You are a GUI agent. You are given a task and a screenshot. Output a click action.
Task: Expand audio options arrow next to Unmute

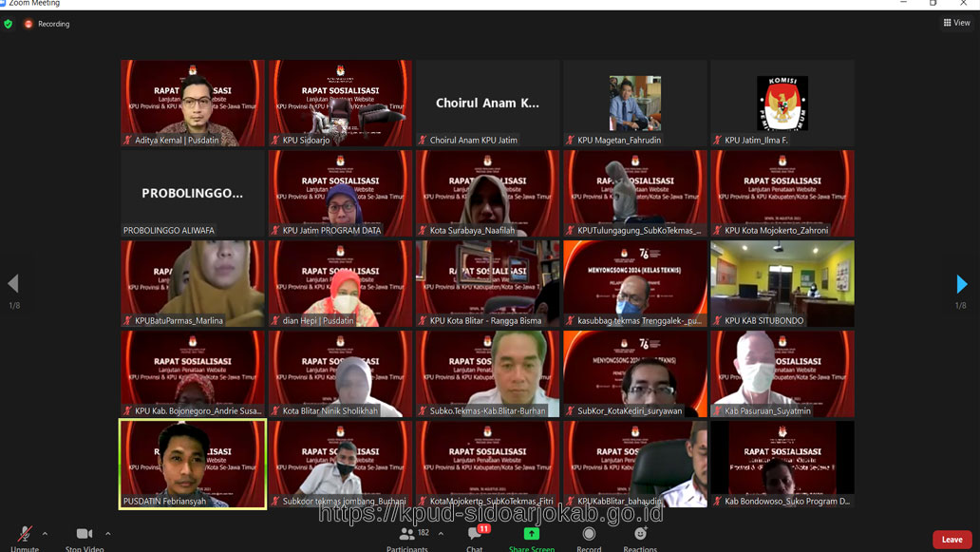point(45,534)
